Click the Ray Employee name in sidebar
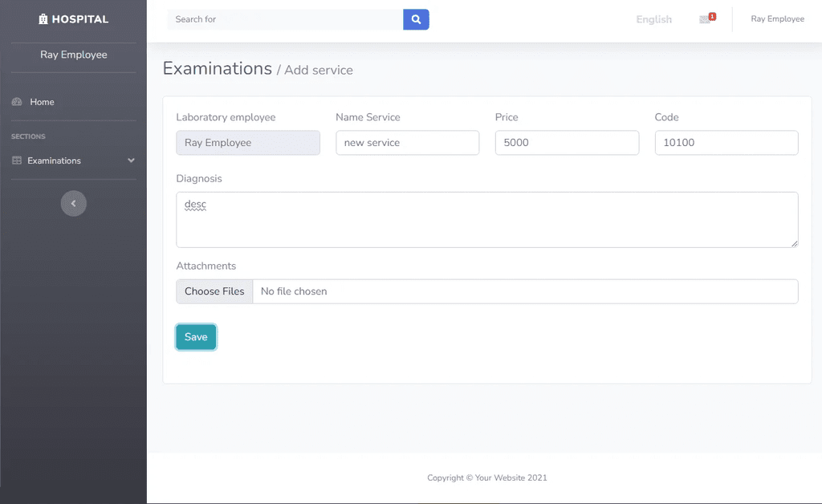The height and width of the screenshot is (504, 822). click(x=73, y=55)
